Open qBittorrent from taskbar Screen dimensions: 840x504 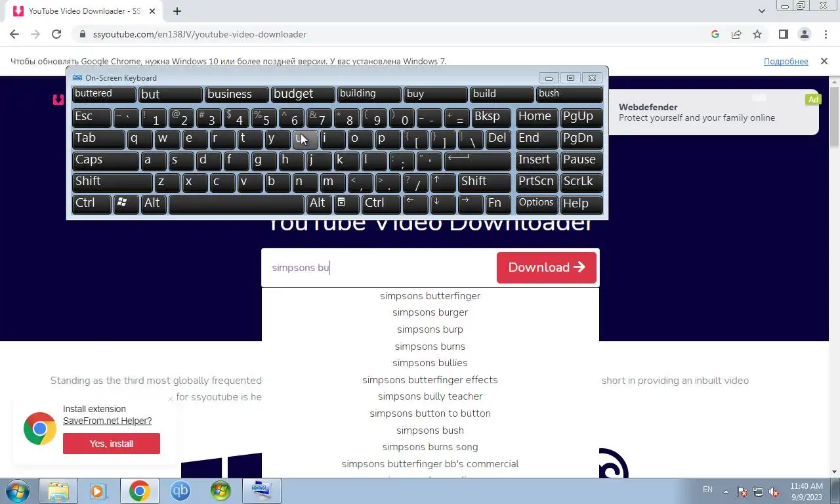[180, 491]
